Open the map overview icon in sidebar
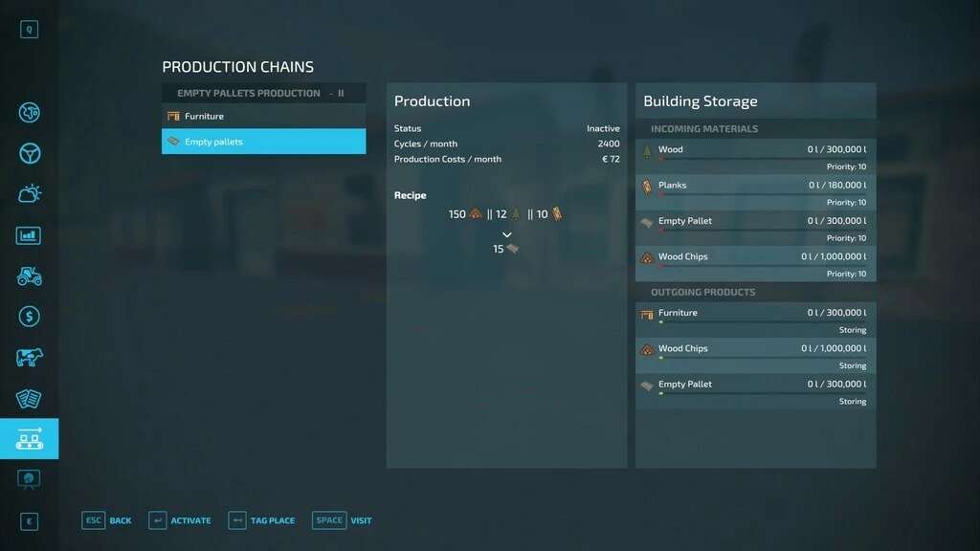Image resolution: width=980 pixels, height=551 pixels. pyautogui.click(x=29, y=113)
